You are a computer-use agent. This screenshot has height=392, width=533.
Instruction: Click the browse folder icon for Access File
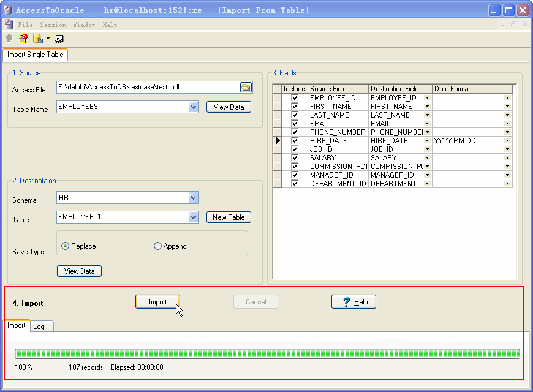click(246, 88)
